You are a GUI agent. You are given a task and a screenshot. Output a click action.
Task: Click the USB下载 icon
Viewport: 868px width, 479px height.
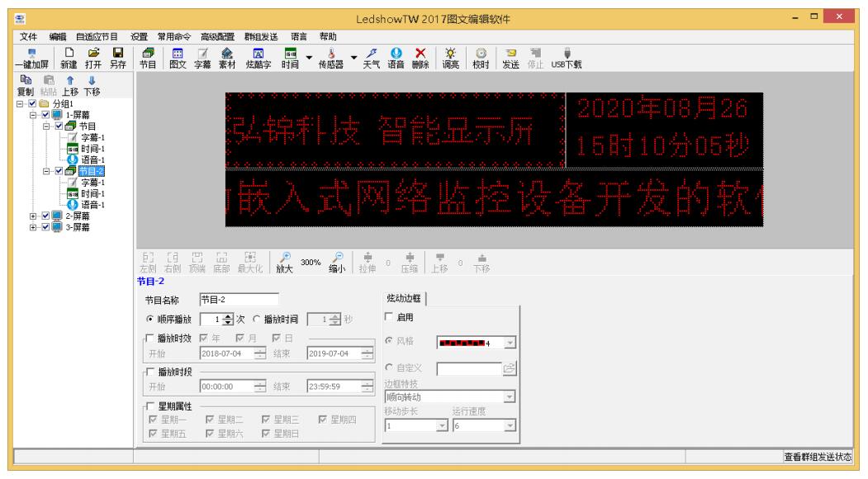click(567, 58)
